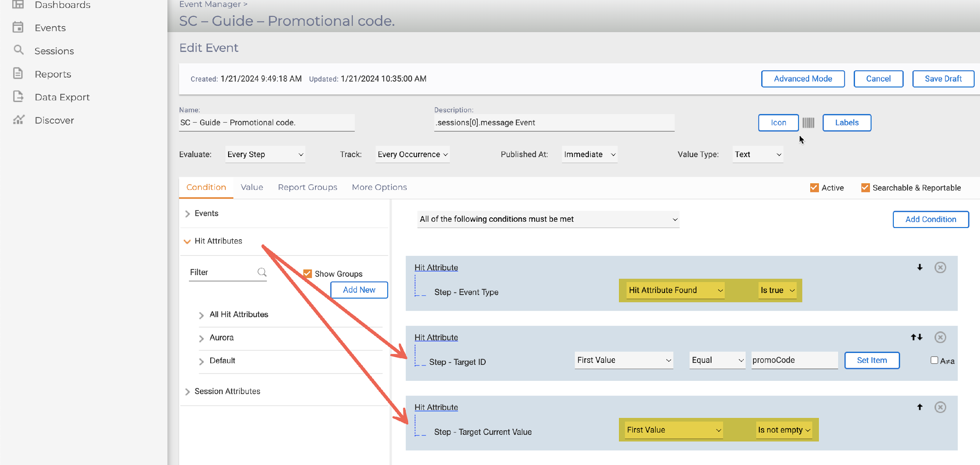Click the Add Condition button
Image resolution: width=980 pixels, height=465 pixels.
931,219
